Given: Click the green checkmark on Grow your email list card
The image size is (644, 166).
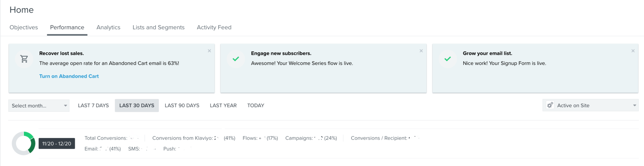Looking at the screenshot, I should [448, 59].
